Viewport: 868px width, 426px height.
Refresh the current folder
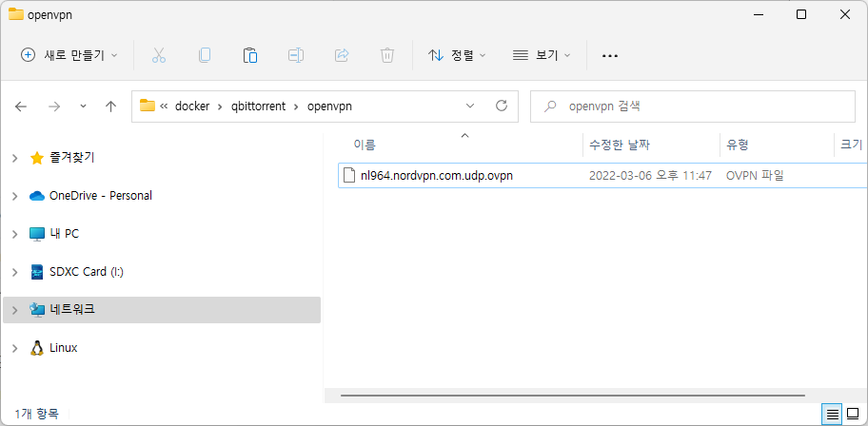(x=502, y=106)
